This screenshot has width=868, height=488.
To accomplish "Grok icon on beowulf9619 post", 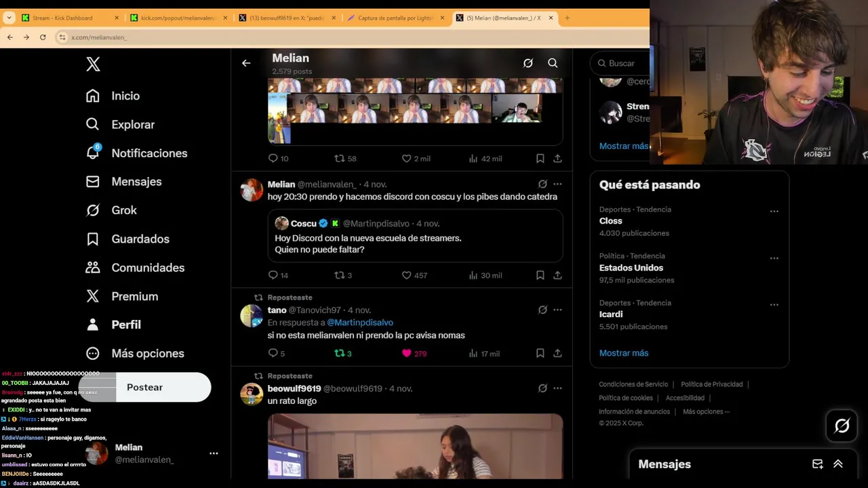I will point(542,388).
